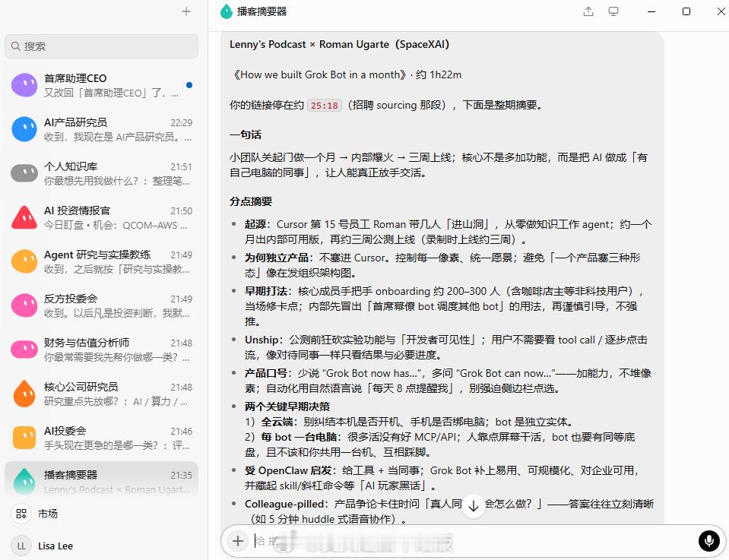Open the 市场 marketplace entry
Image resolution: width=729 pixels, height=560 pixels.
click(x=101, y=514)
